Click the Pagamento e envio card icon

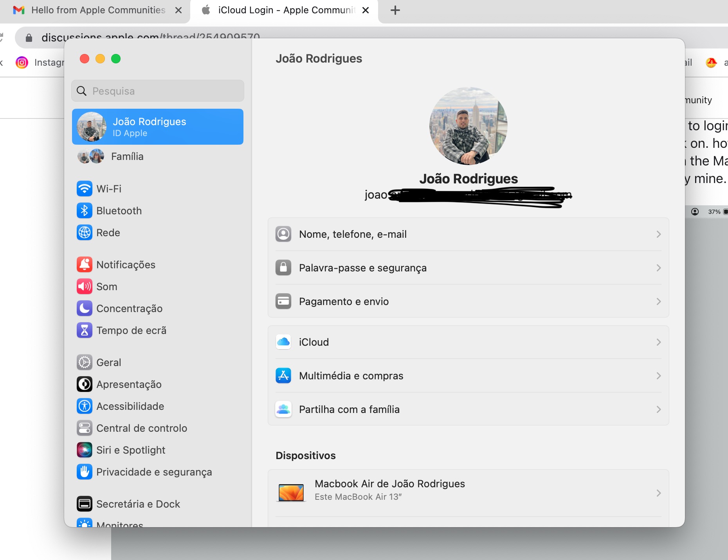click(x=283, y=302)
